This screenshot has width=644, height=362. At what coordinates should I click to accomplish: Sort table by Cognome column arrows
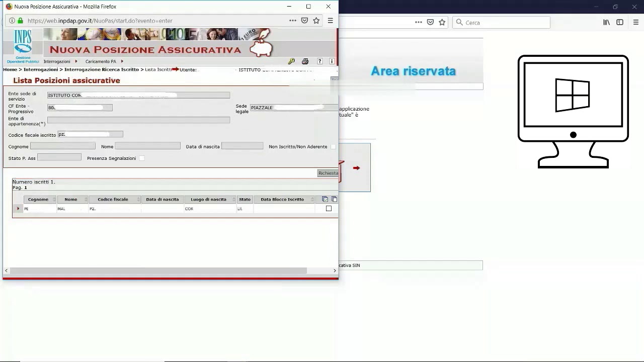[54, 200]
